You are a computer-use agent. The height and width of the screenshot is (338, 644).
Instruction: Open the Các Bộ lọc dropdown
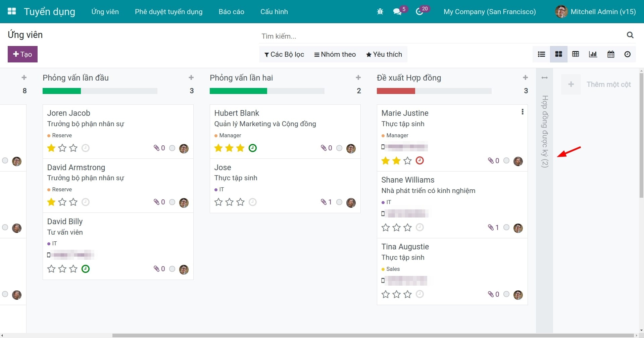284,54
